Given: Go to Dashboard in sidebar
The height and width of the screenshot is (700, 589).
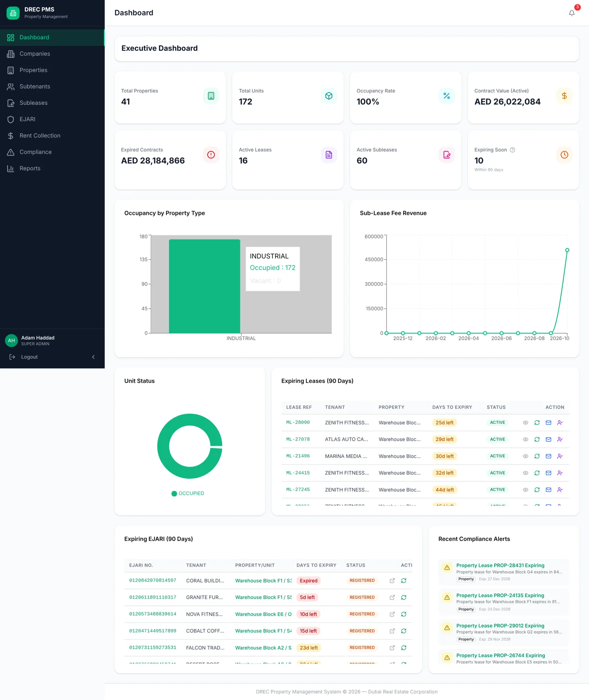Looking at the screenshot, I should tap(52, 38).
